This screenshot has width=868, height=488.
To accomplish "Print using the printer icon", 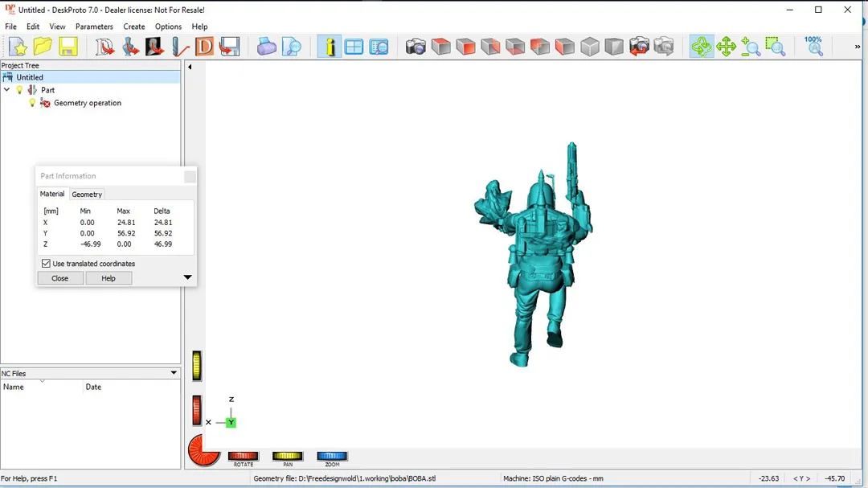I will 266,47.
